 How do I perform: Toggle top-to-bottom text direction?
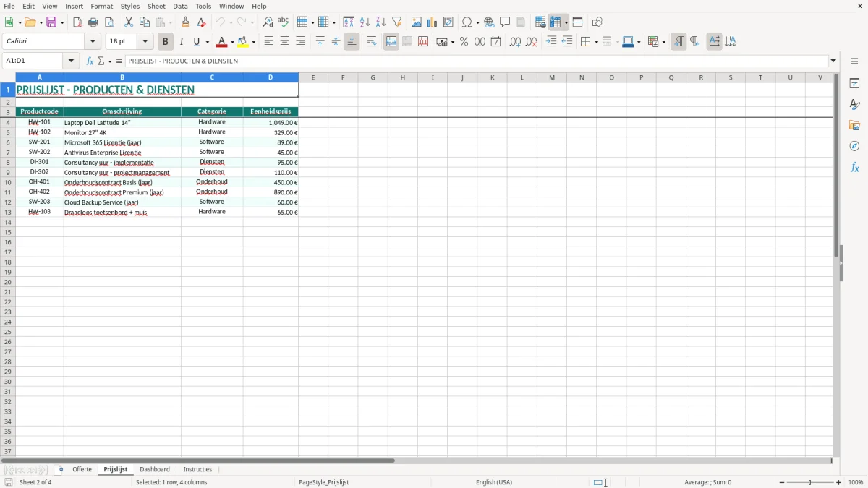pos(730,42)
